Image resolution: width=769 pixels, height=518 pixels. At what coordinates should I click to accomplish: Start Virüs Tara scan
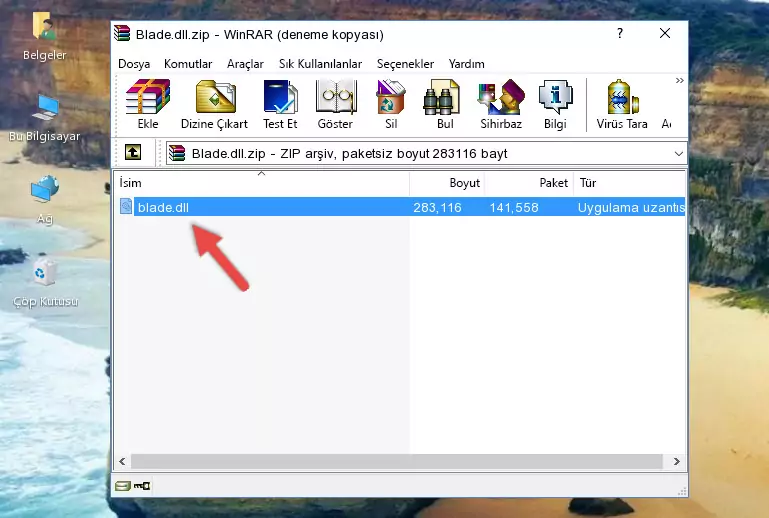(x=622, y=104)
